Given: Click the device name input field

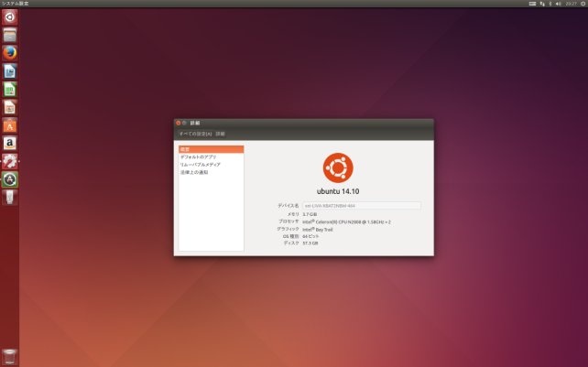Looking at the screenshot, I should pos(362,205).
